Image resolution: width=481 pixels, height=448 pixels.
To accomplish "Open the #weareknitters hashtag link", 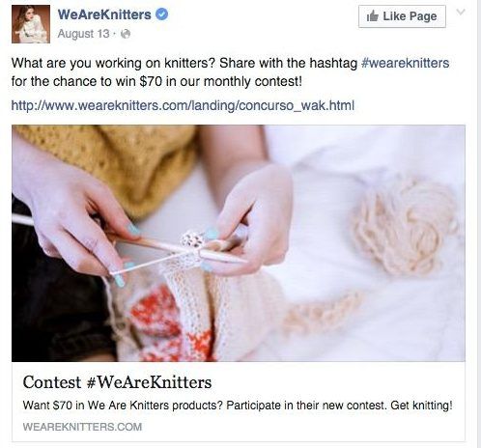I will pyautogui.click(x=406, y=63).
